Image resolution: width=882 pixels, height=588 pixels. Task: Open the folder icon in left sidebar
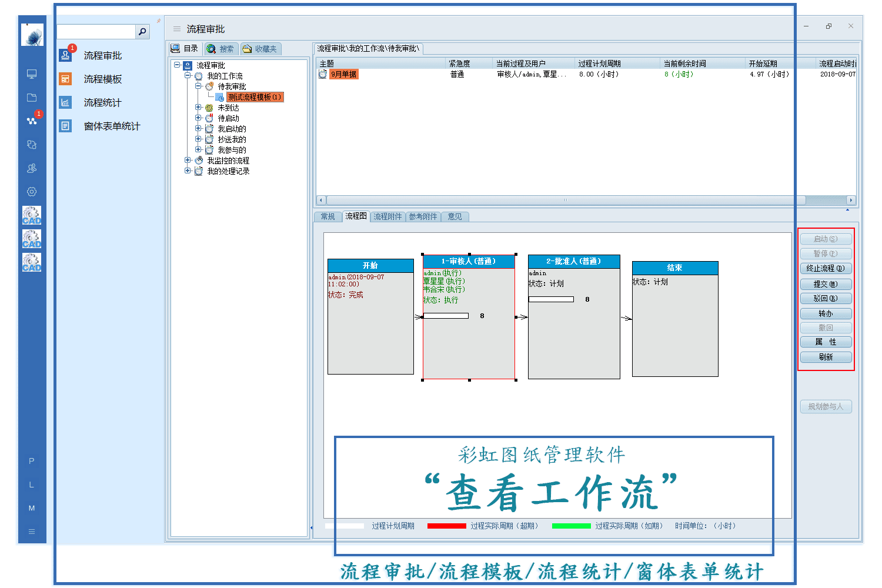point(32,98)
